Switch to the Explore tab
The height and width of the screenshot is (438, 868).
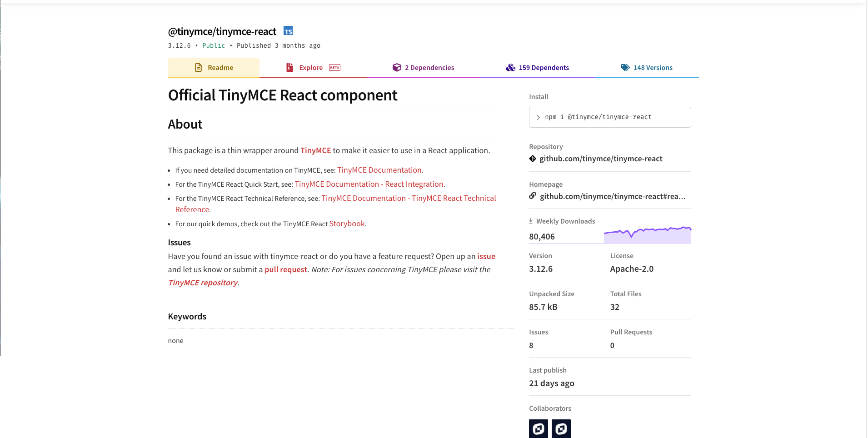click(313, 68)
